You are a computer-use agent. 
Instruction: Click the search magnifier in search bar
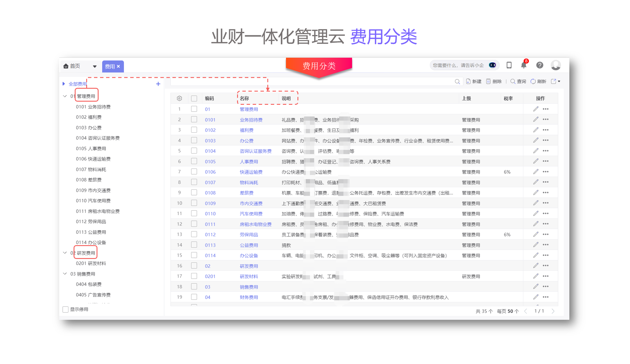457,82
